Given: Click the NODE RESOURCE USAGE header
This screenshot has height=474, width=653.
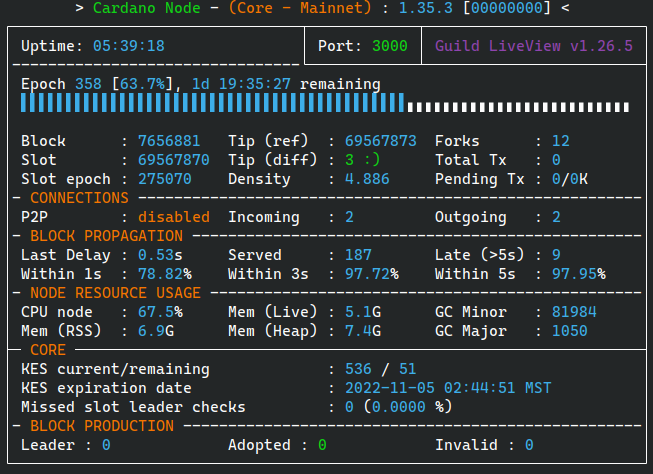Looking at the screenshot, I should [115, 293].
